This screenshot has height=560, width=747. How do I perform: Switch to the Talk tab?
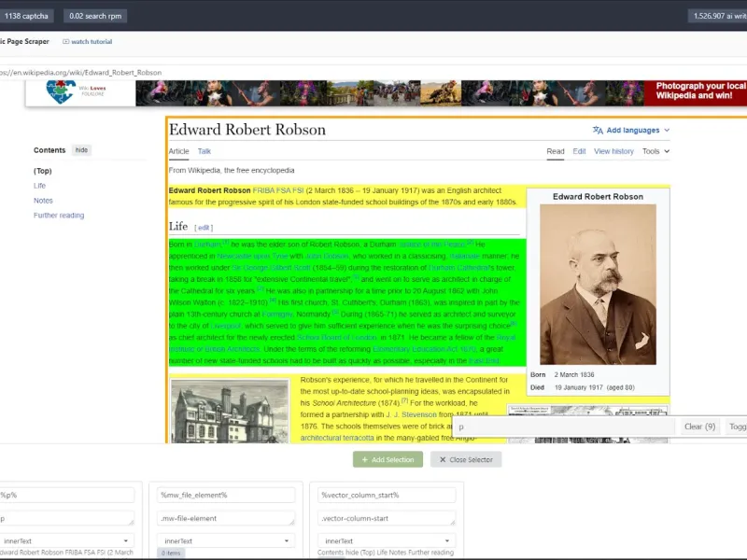(x=204, y=151)
